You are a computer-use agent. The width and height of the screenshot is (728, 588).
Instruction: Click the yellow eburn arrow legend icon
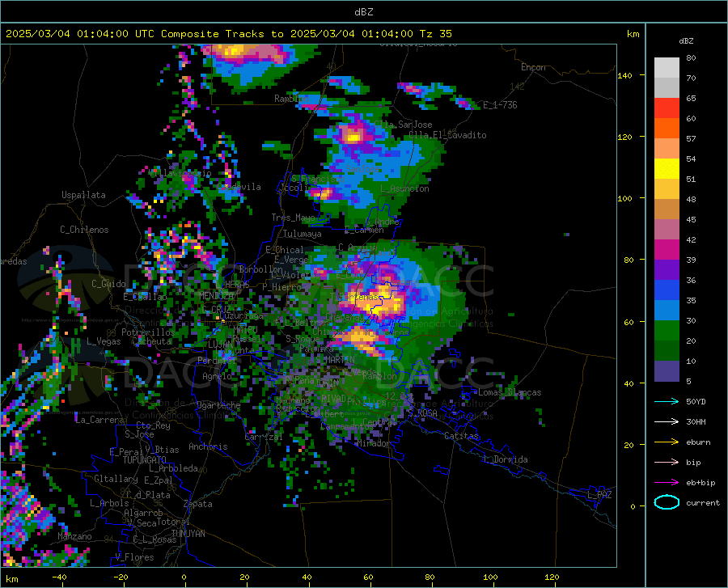(667, 442)
